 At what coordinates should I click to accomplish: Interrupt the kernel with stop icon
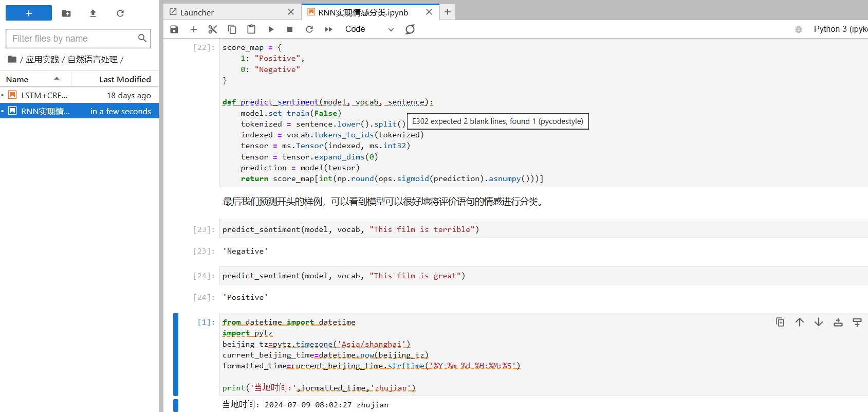click(x=290, y=29)
